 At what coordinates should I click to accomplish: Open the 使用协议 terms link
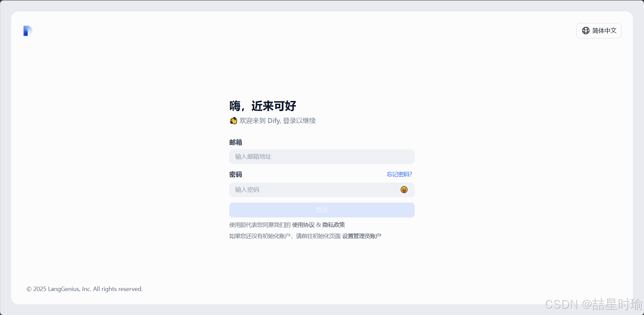pos(303,225)
